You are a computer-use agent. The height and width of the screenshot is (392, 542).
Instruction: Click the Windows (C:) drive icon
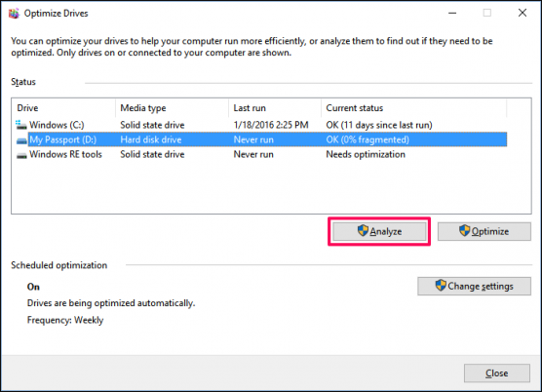coord(21,125)
